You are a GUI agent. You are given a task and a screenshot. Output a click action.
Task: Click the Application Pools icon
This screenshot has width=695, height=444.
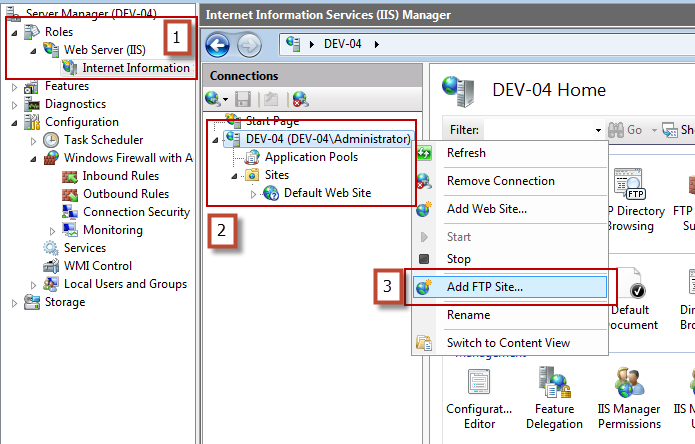253,157
